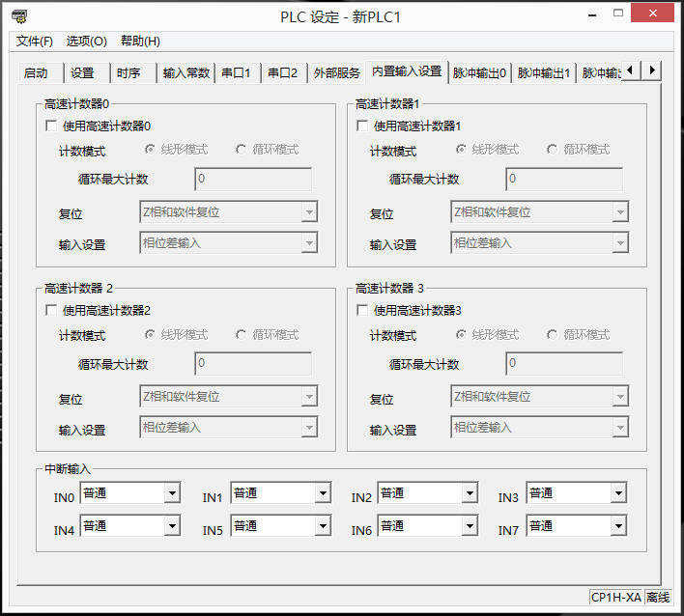This screenshot has height=616, width=684.
Task: Open the 选项(O) menu
Action: pos(86,41)
